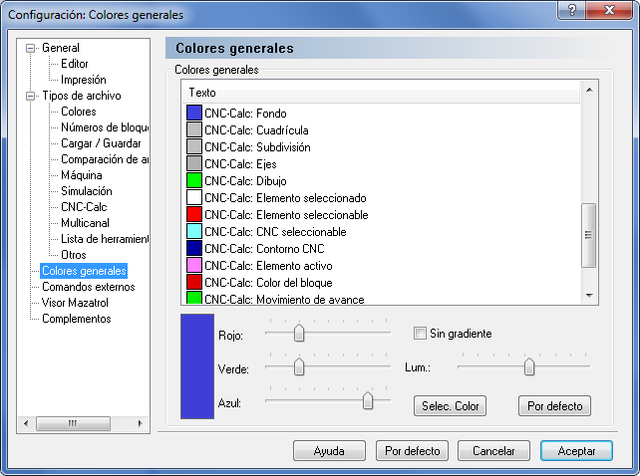Select Colores under Tipos de archivo

pos(78,111)
